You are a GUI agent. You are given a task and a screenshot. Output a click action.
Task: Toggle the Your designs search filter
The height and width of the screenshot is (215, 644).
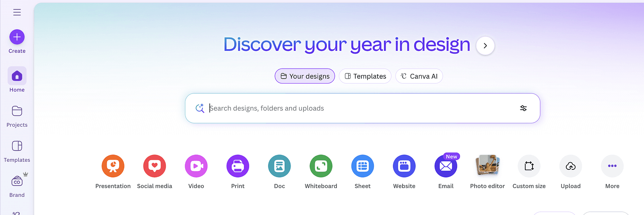(305, 76)
